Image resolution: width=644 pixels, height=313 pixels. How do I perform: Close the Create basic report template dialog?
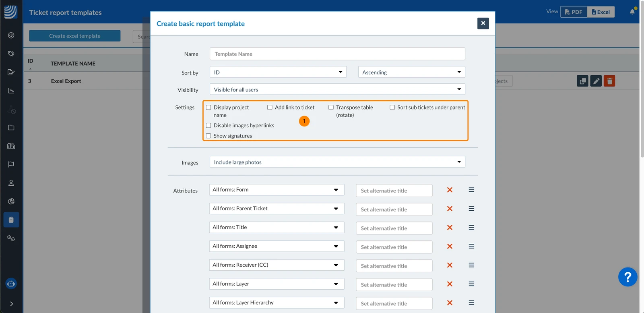click(483, 23)
